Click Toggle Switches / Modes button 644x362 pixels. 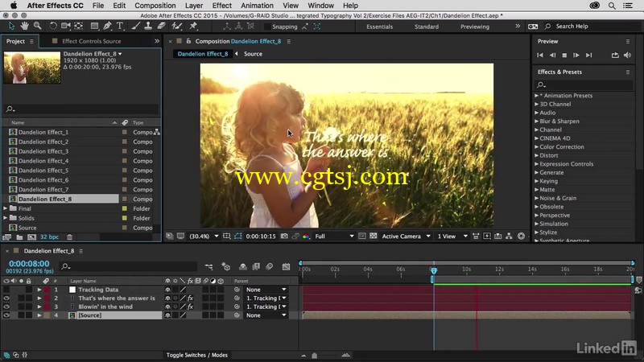[x=196, y=355]
